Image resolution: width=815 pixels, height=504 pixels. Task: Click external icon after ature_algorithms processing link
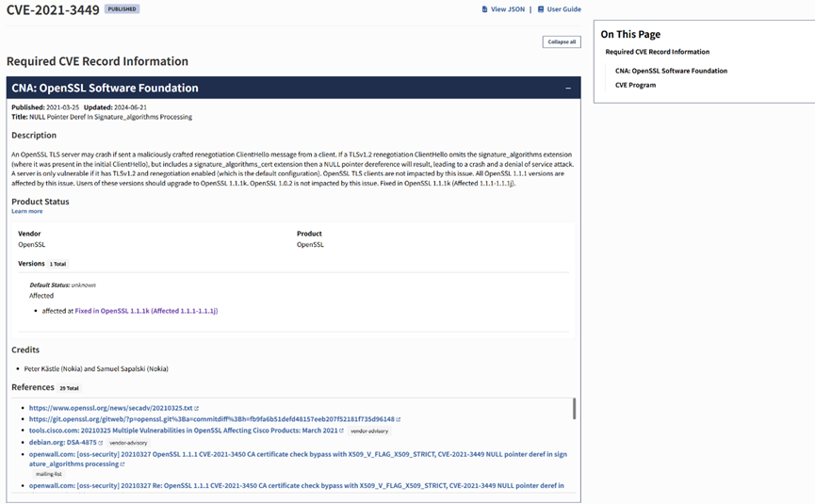122,464
